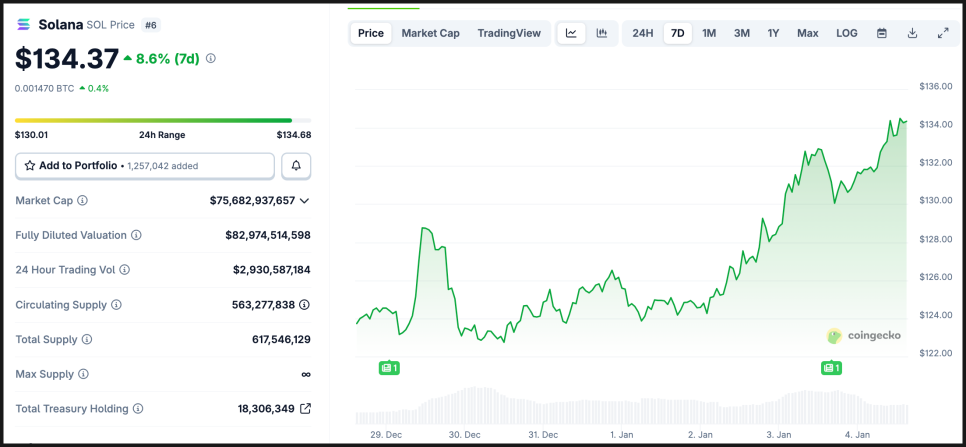Image resolution: width=966 pixels, height=447 pixels.
Task: Download the chart data
Action: click(x=912, y=33)
